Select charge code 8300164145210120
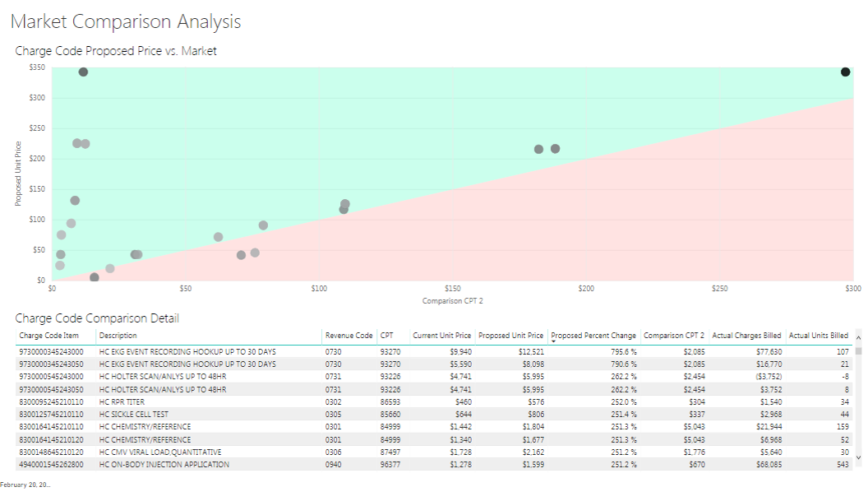868x501 pixels. pyautogui.click(x=51, y=439)
